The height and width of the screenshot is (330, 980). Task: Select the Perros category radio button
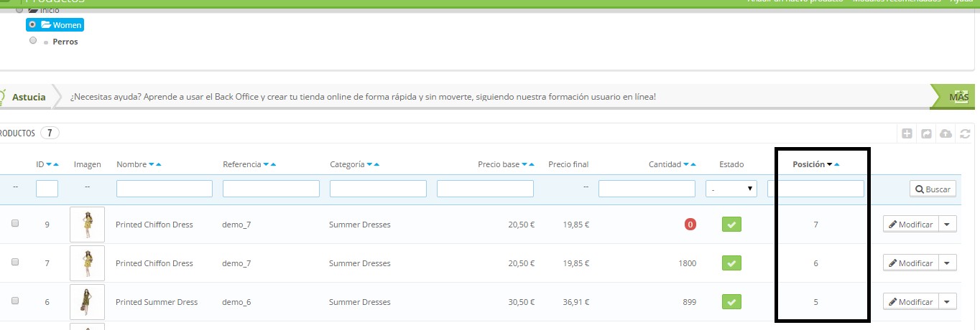point(33,41)
